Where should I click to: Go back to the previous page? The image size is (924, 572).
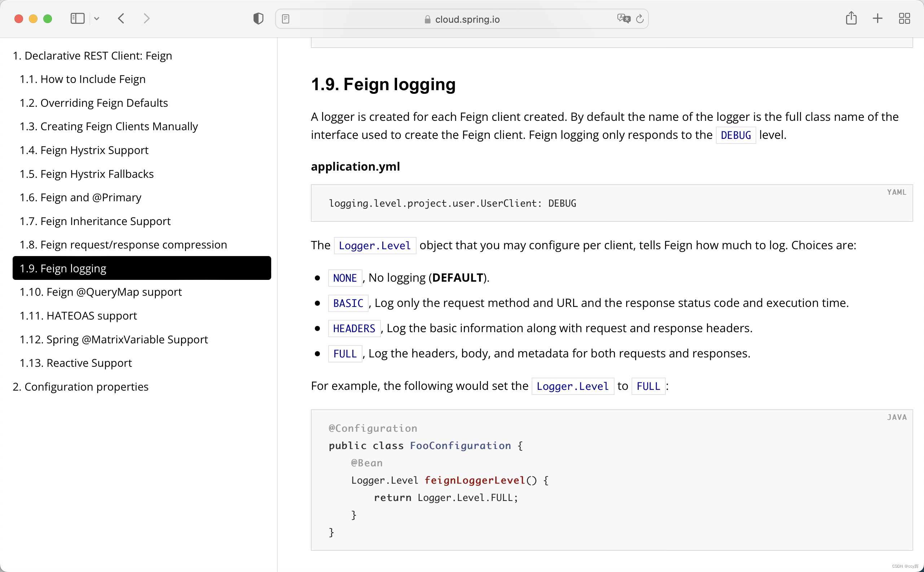[121, 18]
